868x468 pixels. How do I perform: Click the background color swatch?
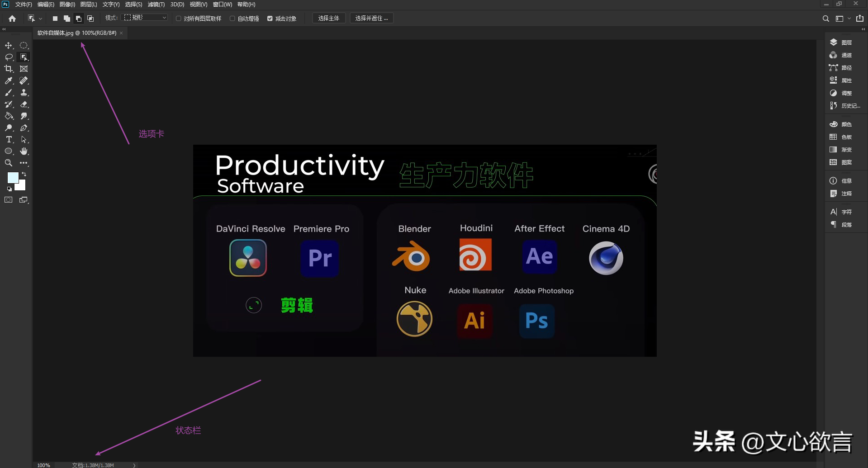point(22,187)
